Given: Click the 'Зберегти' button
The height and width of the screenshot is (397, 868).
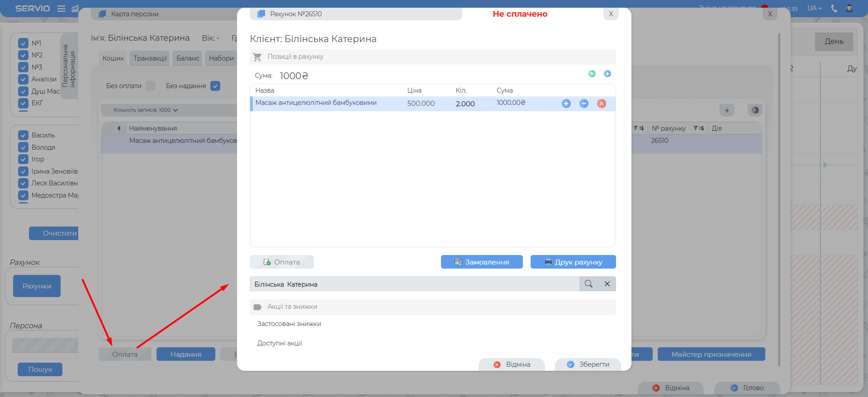Looking at the screenshot, I should 588,364.
